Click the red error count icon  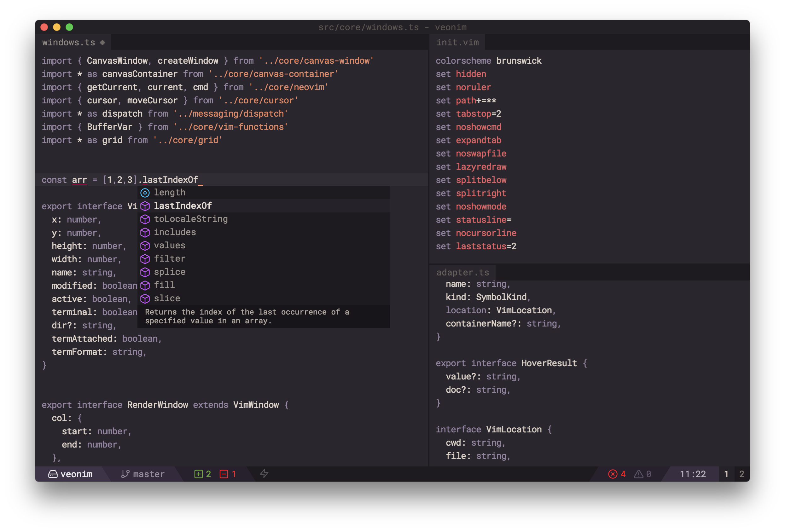[612, 474]
